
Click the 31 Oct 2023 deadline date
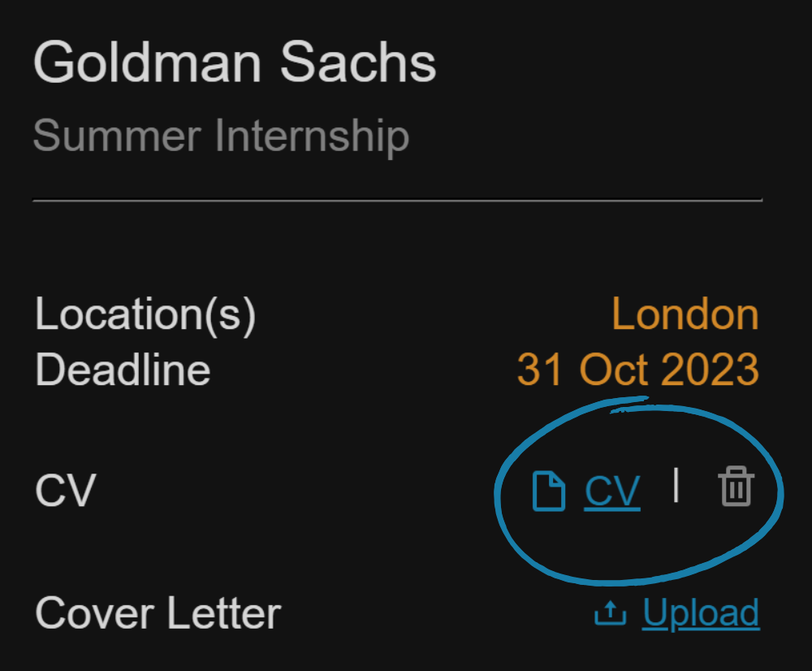(x=637, y=370)
